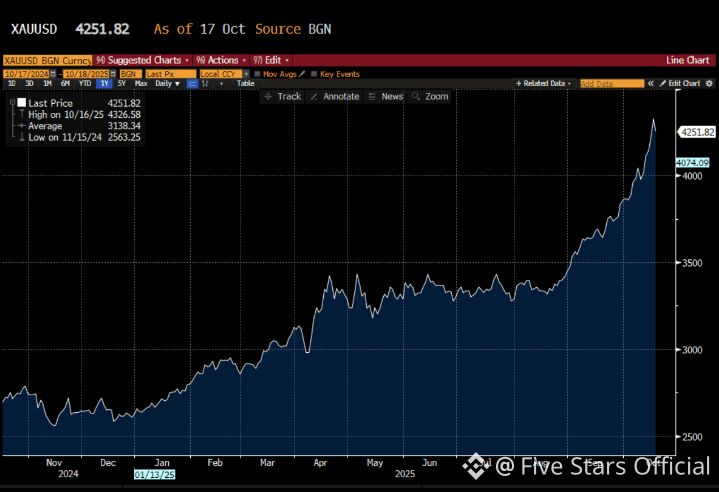The height and width of the screenshot is (492, 719).
Task: Select the 6M time range tab
Action: click(x=65, y=83)
